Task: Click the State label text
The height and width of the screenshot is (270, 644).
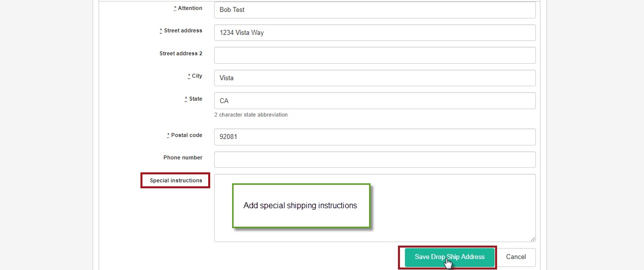Action: pyautogui.click(x=195, y=99)
